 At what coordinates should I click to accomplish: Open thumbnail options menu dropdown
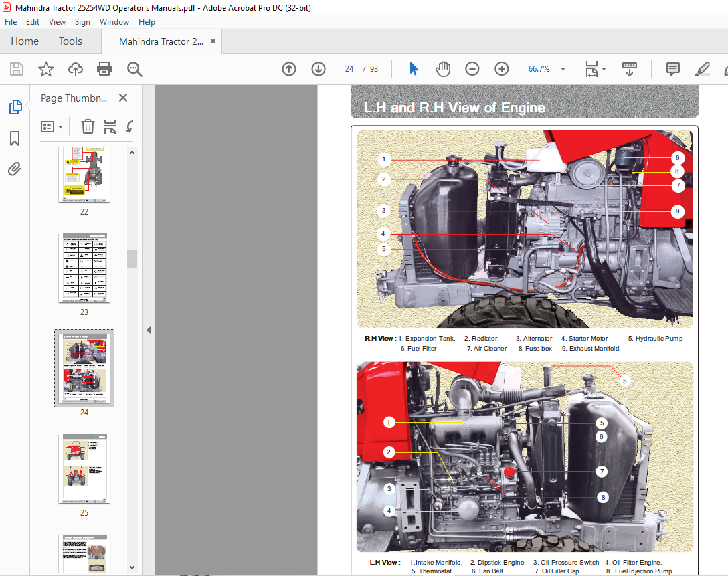point(52,126)
